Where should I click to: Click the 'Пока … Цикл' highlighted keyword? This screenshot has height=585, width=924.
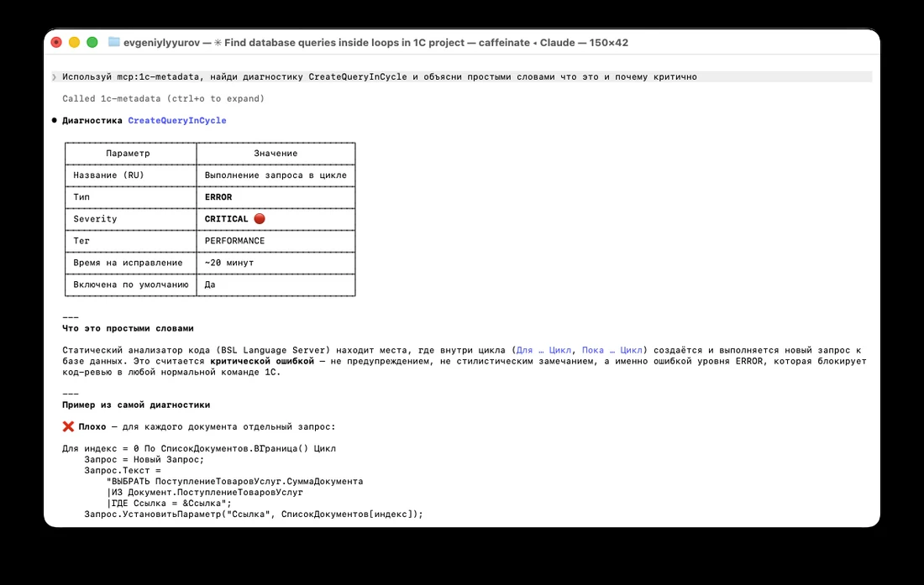pos(612,350)
